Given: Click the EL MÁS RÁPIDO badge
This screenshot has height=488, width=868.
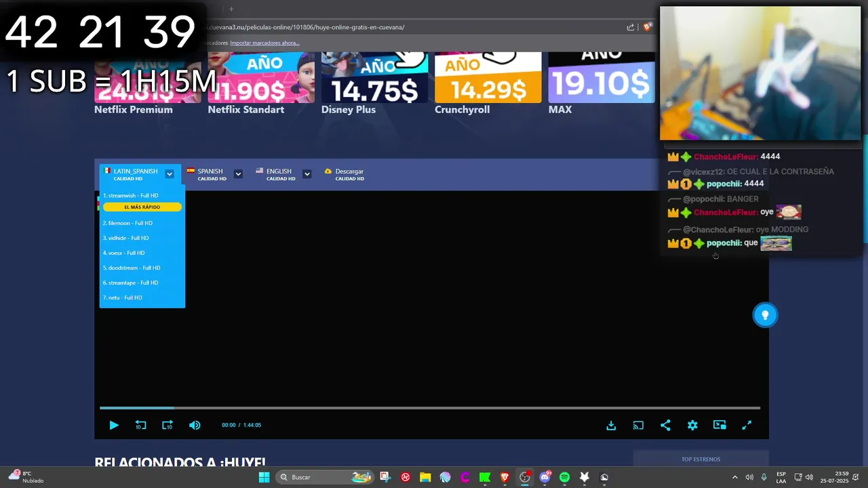Looking at the screenshot, I should point(142,207).
